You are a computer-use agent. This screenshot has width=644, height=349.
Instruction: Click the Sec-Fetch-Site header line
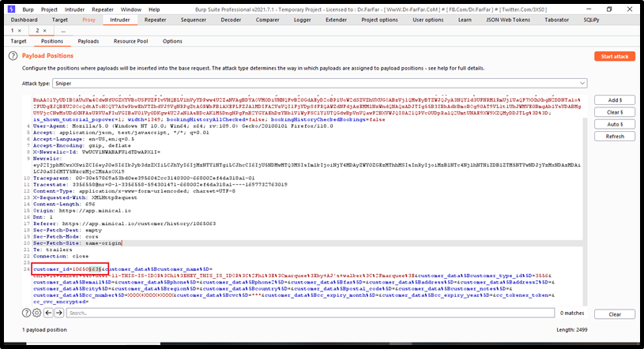[77, 243]
